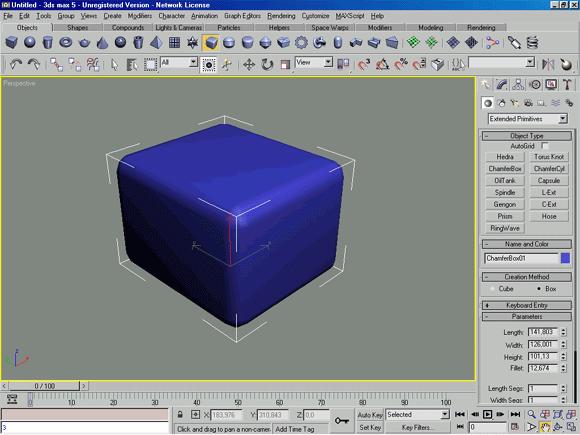Click the Auto Key button
The height and width of the screenshot is (435, 580).
[x=370, y=415]
